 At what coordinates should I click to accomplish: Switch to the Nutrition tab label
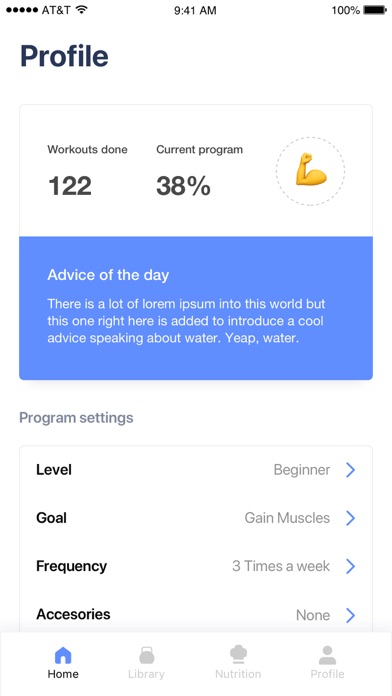238,674
